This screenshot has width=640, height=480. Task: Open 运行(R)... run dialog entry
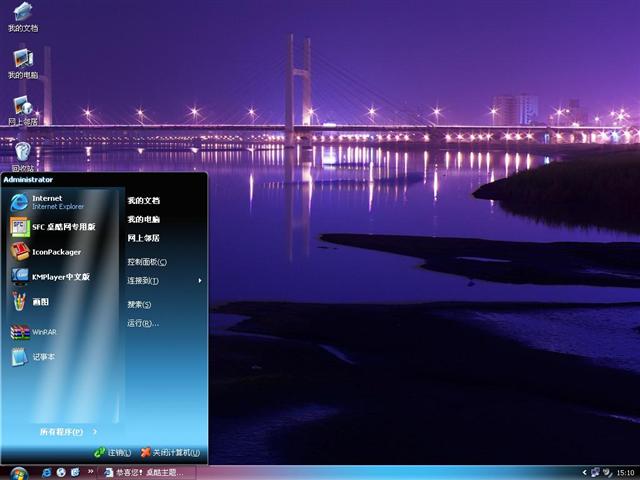[x=142, y=323]
